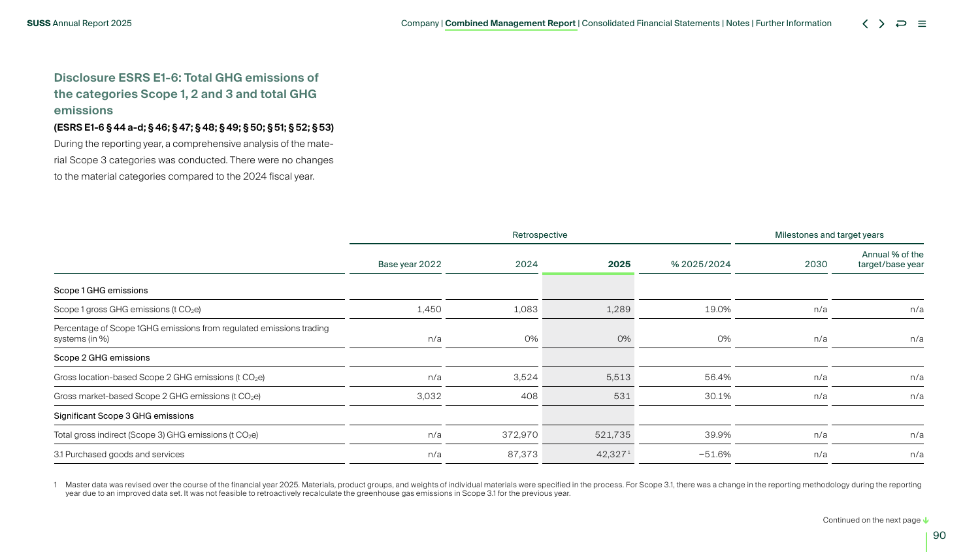Go to the previous page arrow
The height and width of the screenshot is (552, 980).
(x=865, y=24)
